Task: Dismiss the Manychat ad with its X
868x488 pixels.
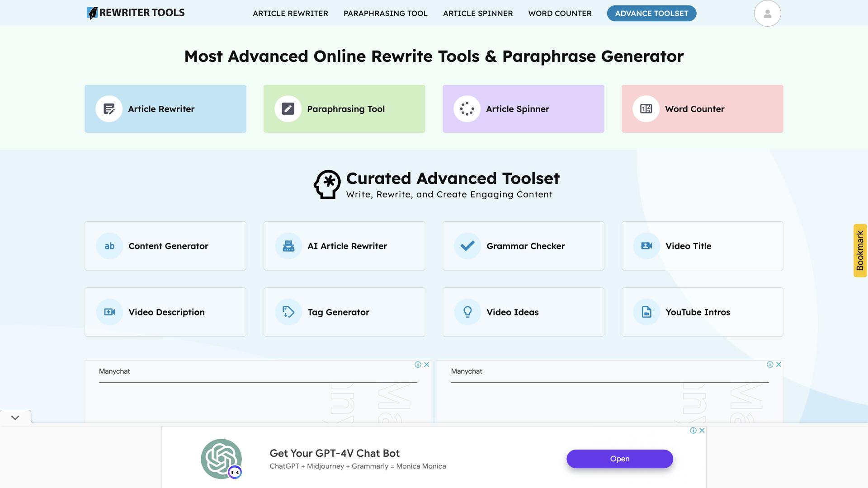Action: click(x=427, y=364)
